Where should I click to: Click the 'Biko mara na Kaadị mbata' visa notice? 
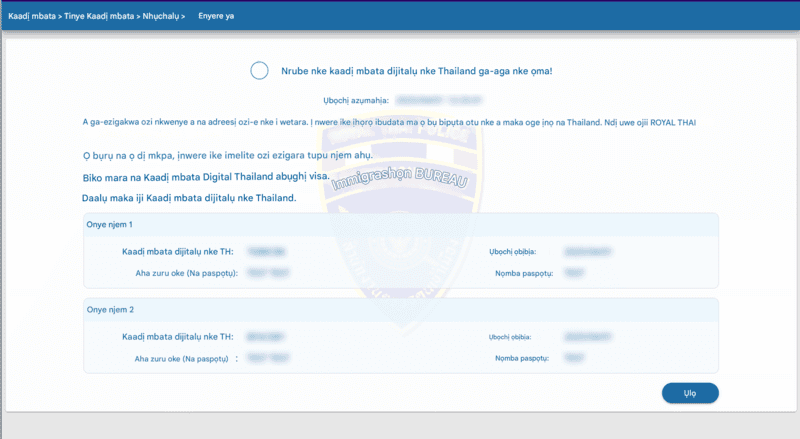[206, 176]
